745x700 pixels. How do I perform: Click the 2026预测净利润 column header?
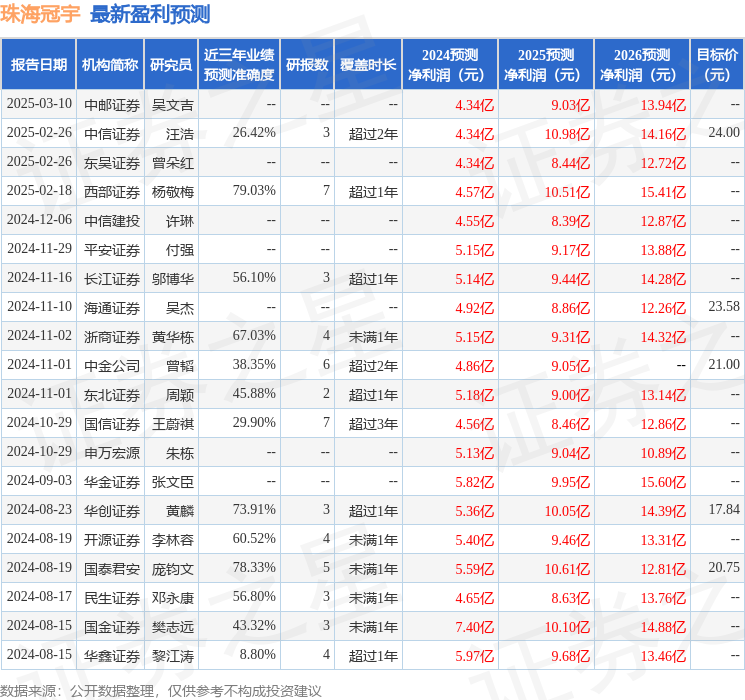pyautogui.click(x=642, y=65)
